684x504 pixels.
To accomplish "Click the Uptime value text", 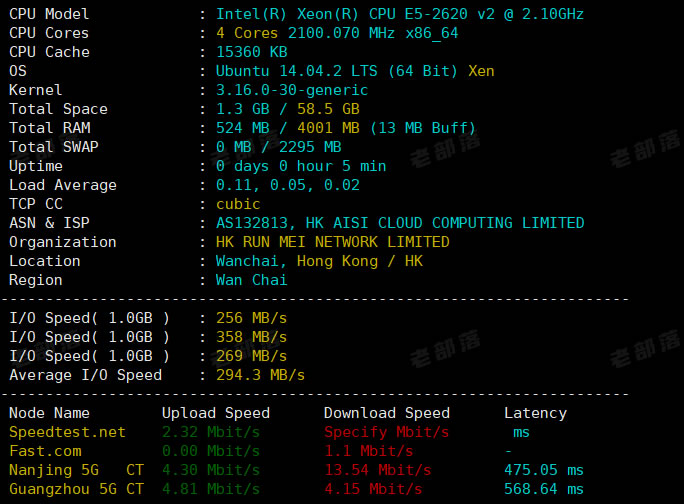I will point(301,166).
